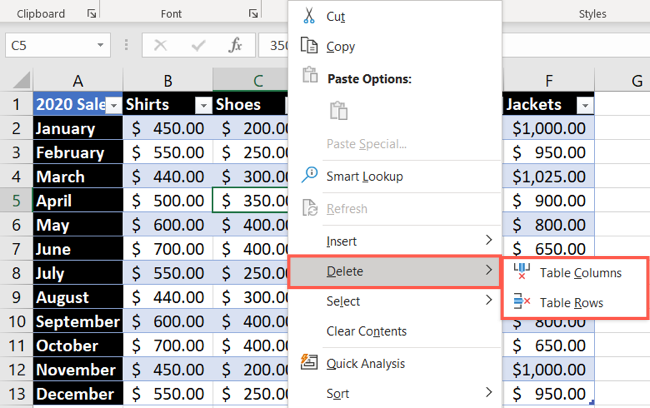The height and width of the screenshot is (408, 650).
Task: Click the Insert Function fx icon
Action: pos(236,46)
